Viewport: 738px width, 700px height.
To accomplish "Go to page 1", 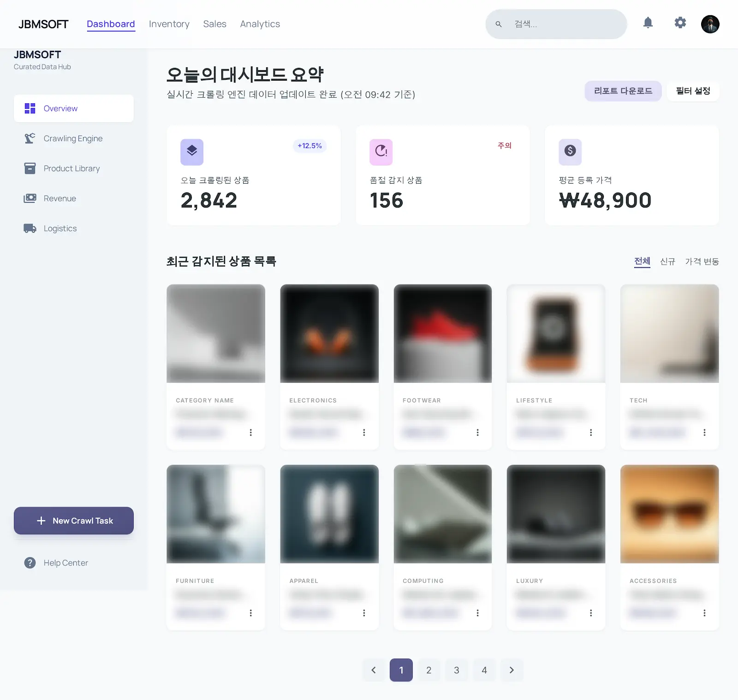I will coord(401,670).
